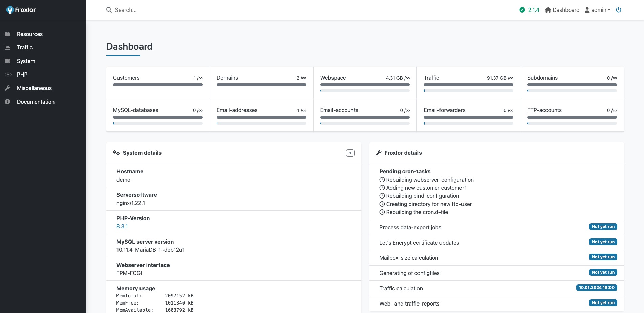Click the Froxlor logo in the sidebar
644x313 pixels.
point(20,10)
